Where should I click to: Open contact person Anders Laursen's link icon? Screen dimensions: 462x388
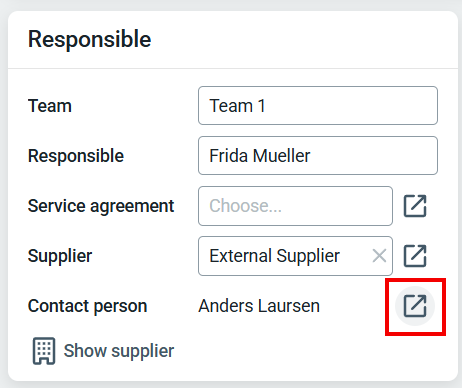[415, 306]
